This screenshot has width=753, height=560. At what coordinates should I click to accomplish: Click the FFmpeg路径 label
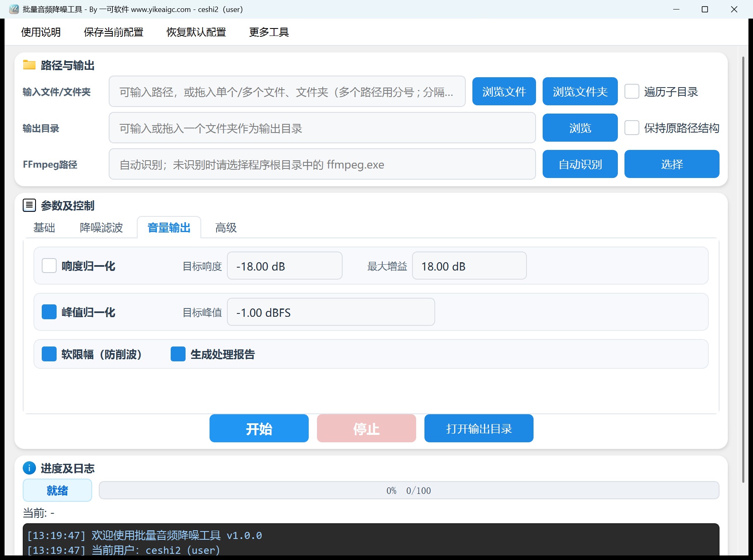(50, 164)
